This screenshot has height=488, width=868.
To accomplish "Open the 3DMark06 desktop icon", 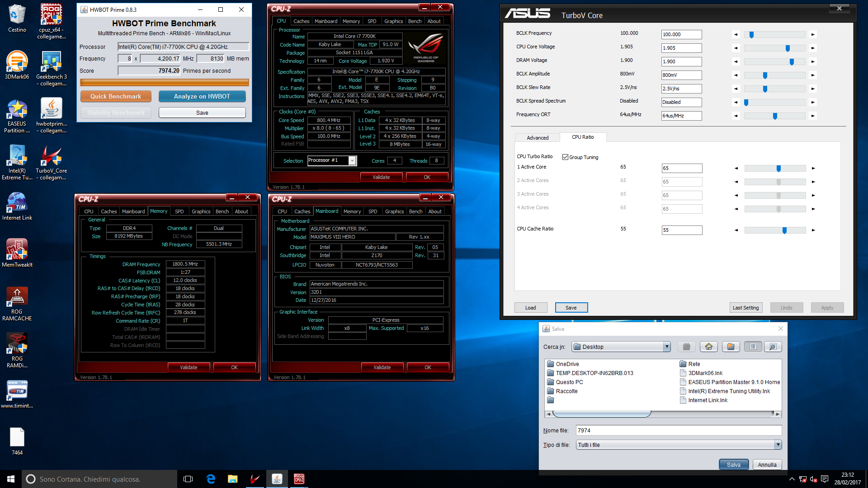I will pos(17,65).
